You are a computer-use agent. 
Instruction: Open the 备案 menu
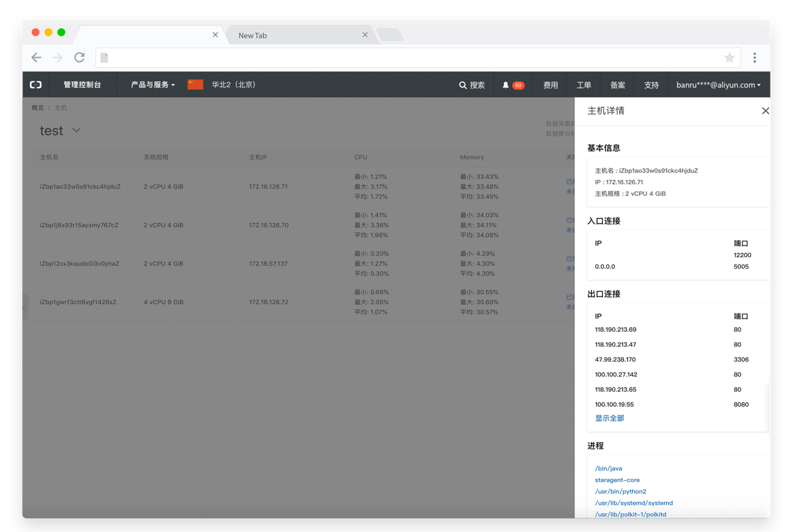click(618, 85)
